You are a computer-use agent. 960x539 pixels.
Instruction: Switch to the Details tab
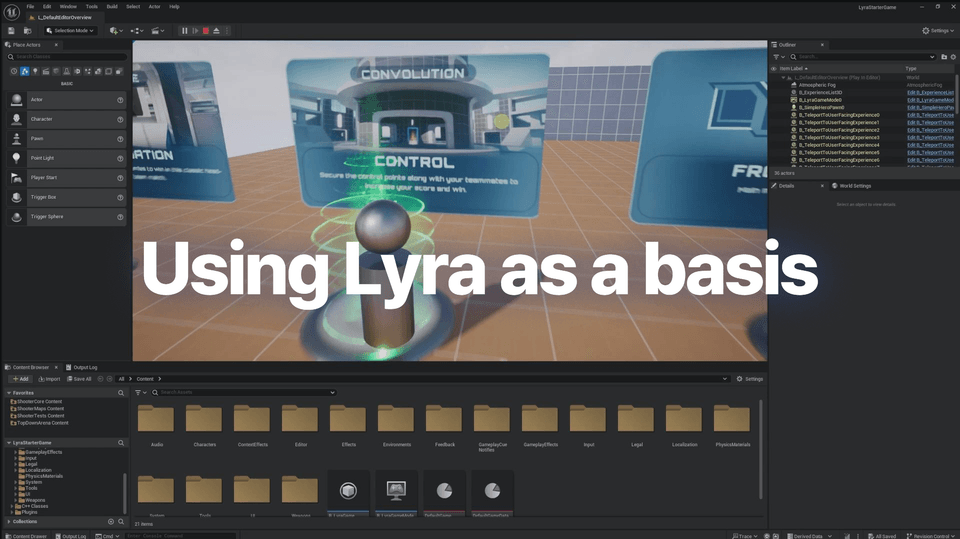click(786, 186)
